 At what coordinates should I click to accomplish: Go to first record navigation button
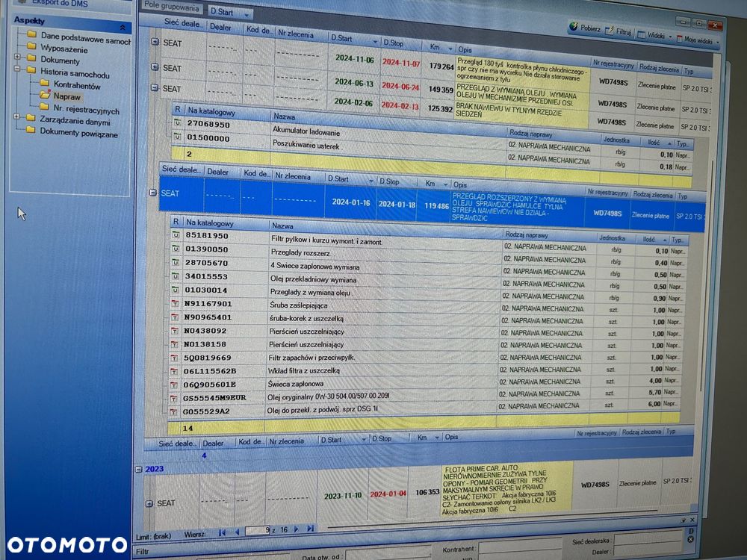(x=222, y=533)
